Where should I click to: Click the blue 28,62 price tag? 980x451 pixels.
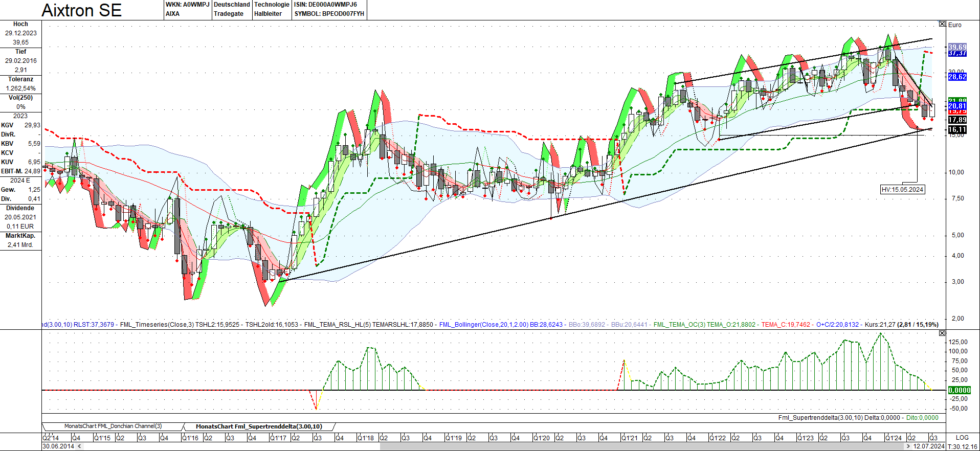coord(957,77)
